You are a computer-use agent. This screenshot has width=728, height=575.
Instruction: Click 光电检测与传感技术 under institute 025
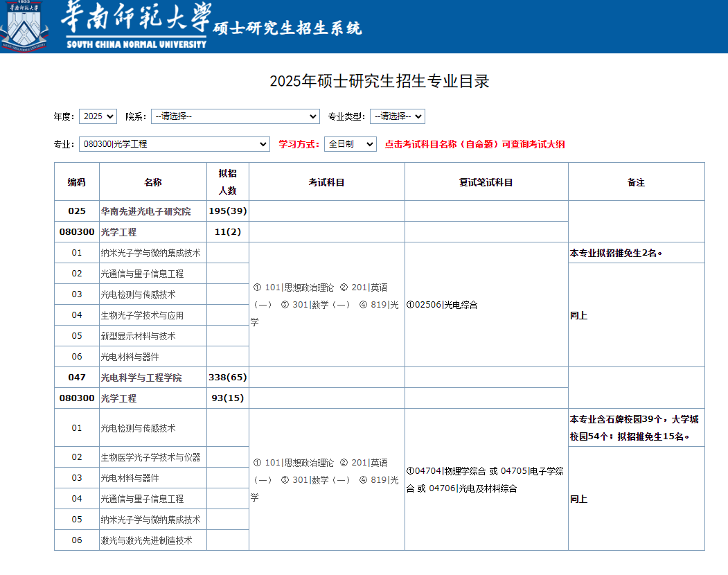point(138,294)
